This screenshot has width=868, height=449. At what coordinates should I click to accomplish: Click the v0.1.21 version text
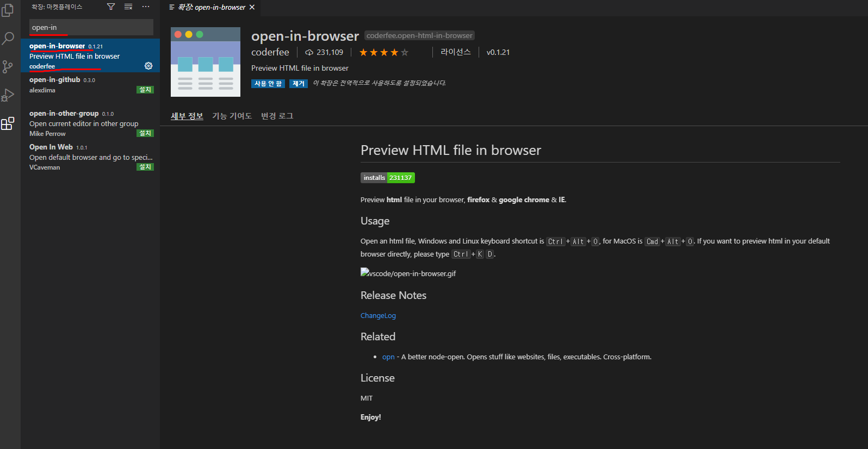(x=498, y=52)
